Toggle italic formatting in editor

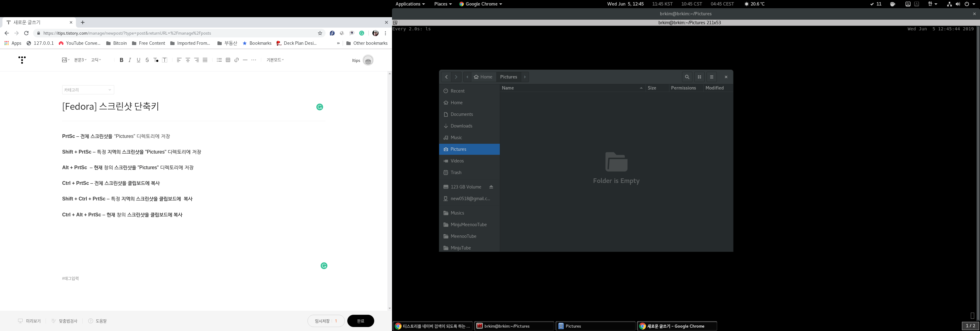pyautogui.click(x=130, y=60)
